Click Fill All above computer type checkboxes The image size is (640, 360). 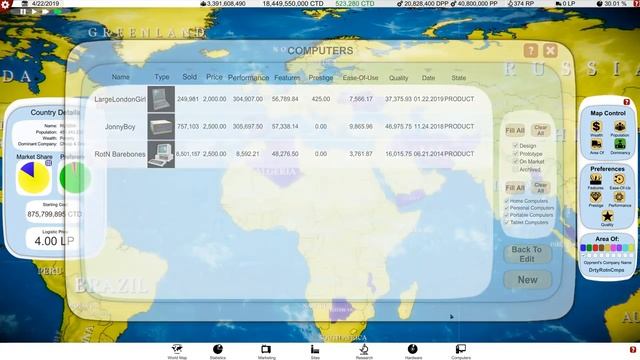pyautogui.click(x=515, y=188)
